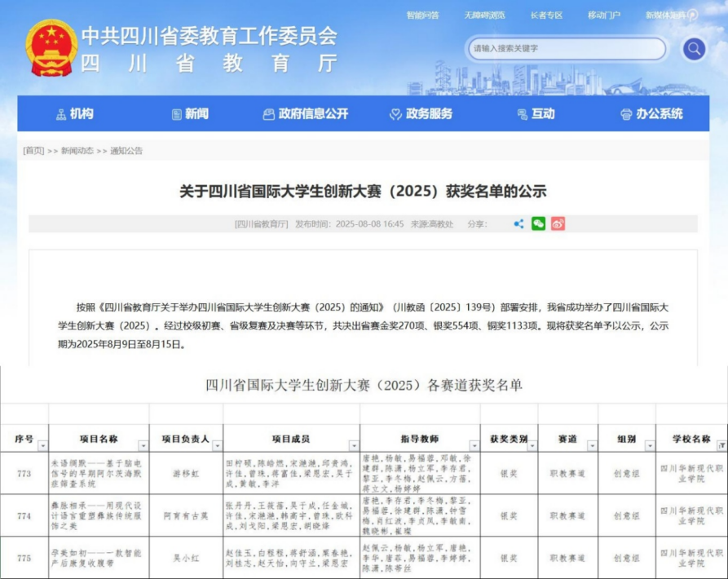Open 政务服务 navigation item

tap(421, 114)
